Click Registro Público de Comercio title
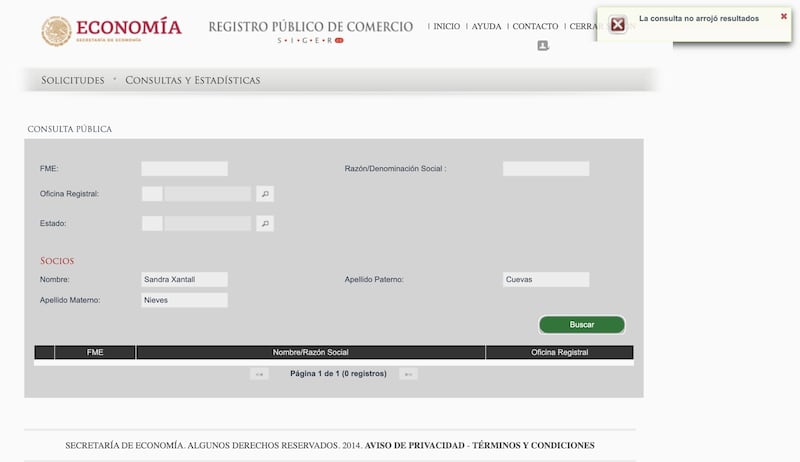800x462 pixels. point(311,27)
